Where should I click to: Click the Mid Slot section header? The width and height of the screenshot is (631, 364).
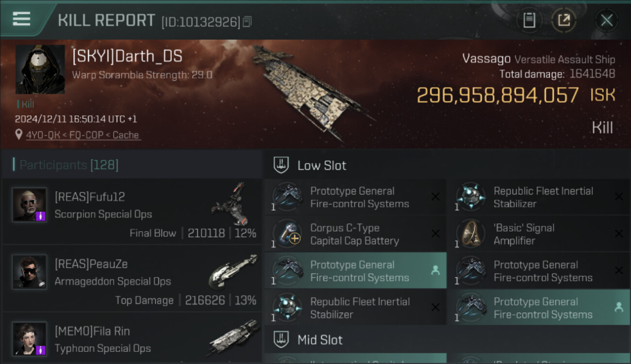[320, 340]
